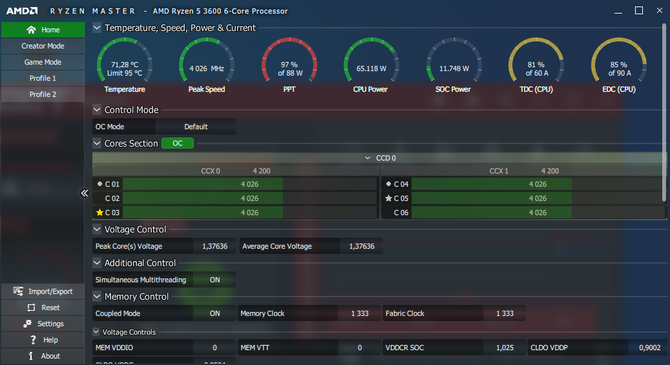
Task: Click the Fabric Clock value 1 333
Action: point(505,313)
